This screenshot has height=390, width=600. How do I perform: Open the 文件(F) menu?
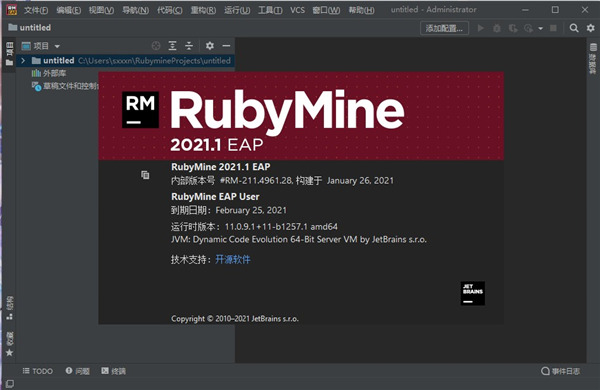[x=36, y=10]
